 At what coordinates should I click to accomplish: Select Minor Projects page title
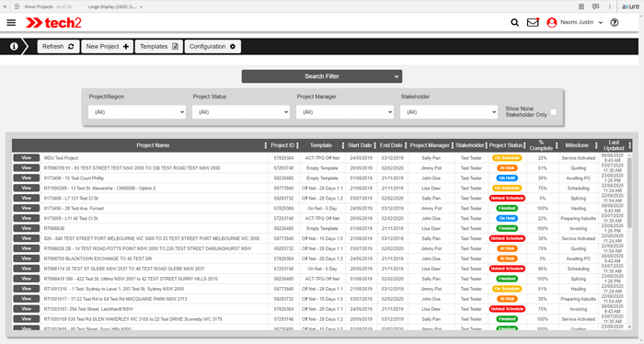(39, 6)
